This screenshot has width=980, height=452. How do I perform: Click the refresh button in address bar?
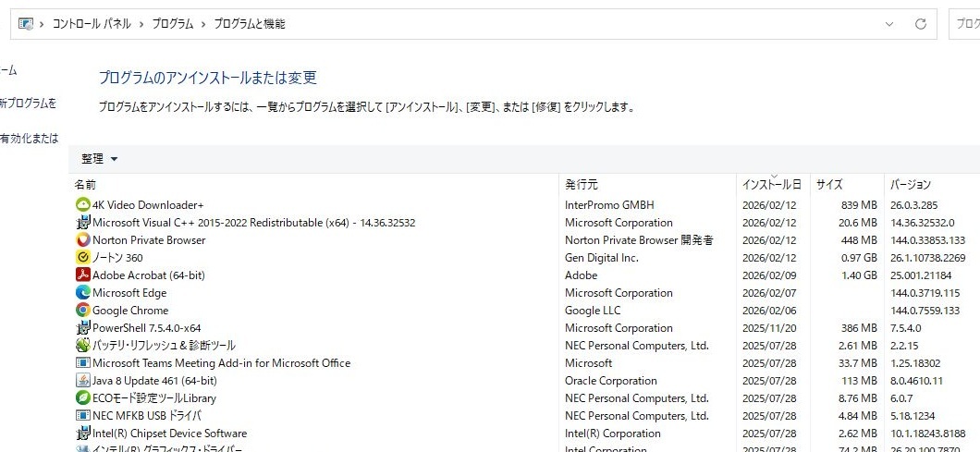coord(920,24)
